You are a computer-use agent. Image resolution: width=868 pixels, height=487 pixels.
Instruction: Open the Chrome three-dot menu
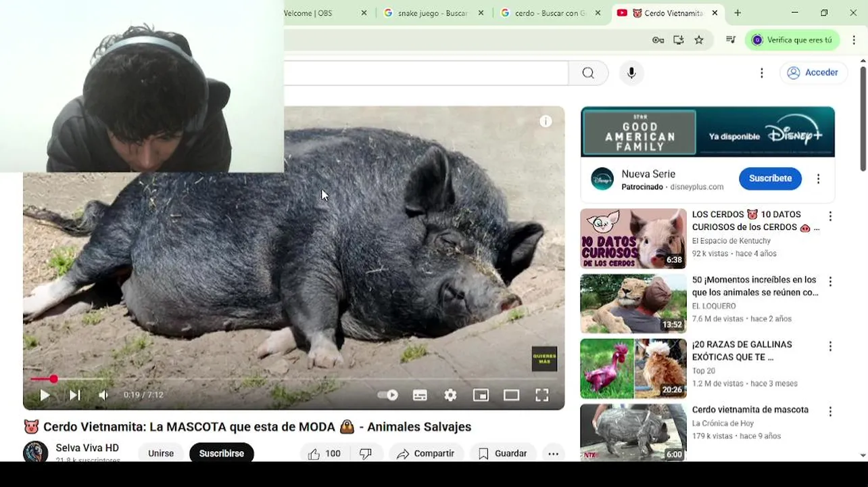854,40
